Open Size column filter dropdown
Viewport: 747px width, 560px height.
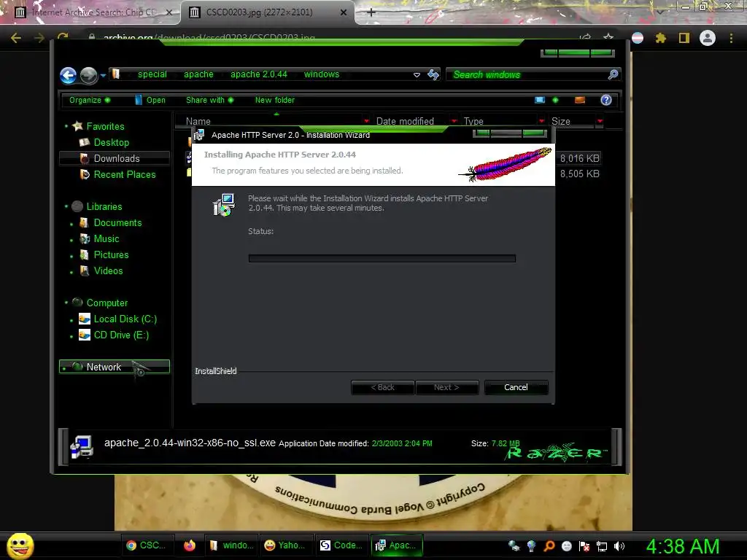tap(600, 121)
